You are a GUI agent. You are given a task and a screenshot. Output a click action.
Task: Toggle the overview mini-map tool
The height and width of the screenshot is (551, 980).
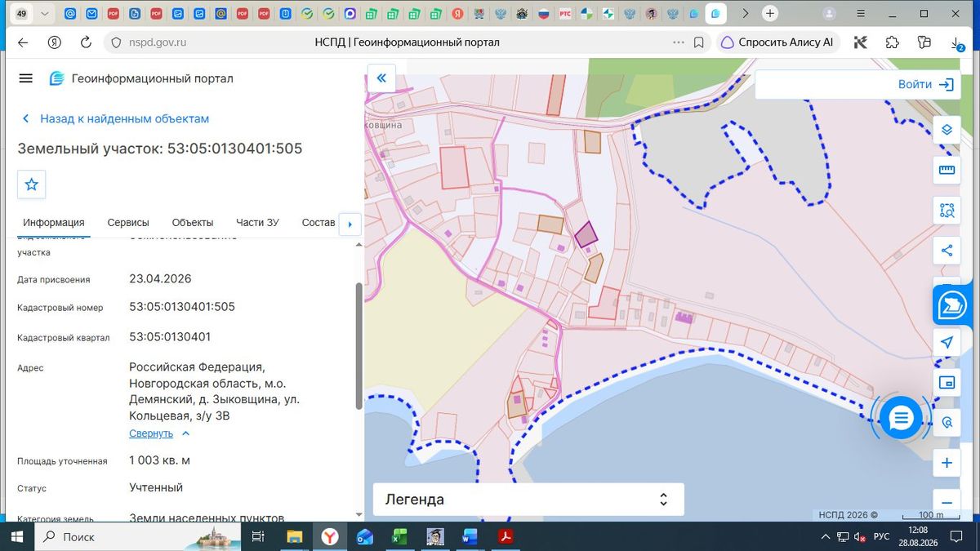[947, 382]
